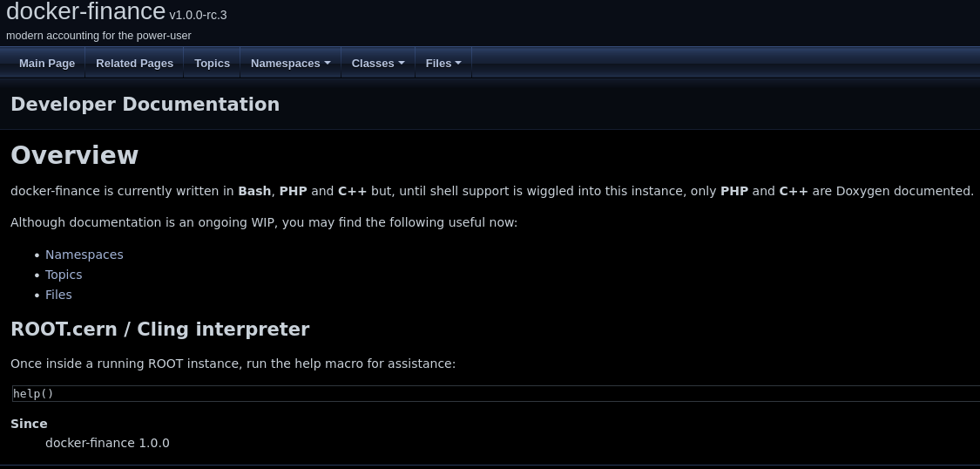
Task: Click the 'docker-finance 1.0.0' since entry
Action: click(107, 443)
